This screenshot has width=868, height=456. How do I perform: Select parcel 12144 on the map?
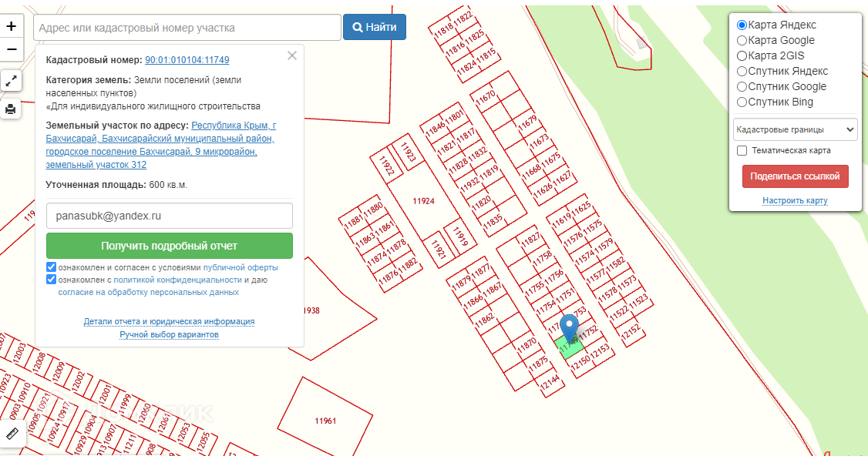tap(550, 383)
